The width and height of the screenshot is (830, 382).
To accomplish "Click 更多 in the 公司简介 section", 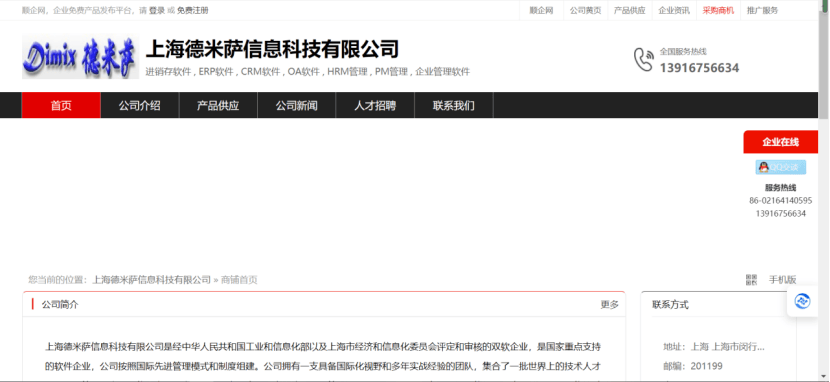I will 609,305.
